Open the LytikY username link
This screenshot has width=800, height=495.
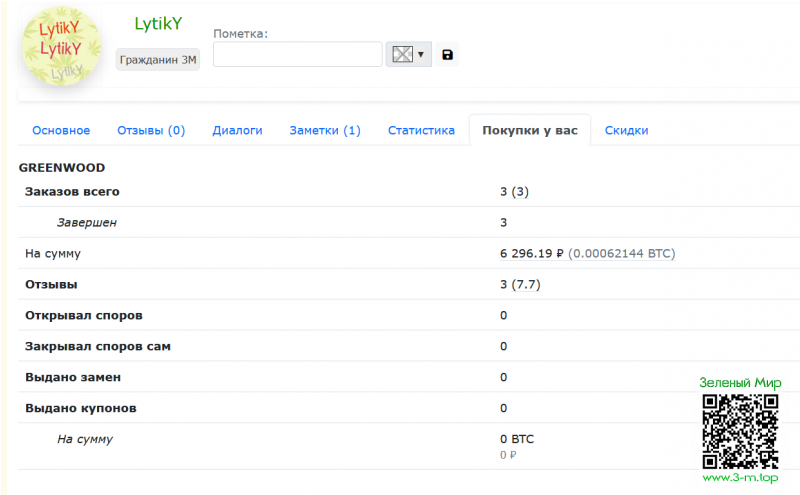click(x=158, y=23)
